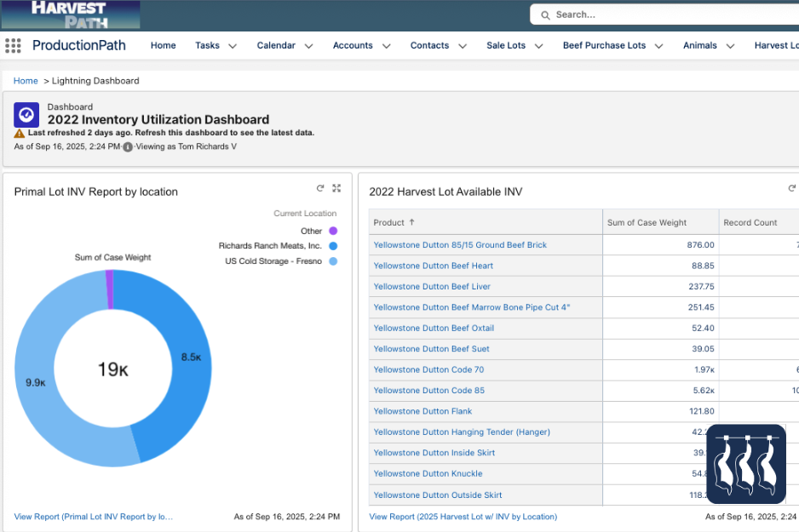Image resolution: width=799 pixels, height=532 pixels.
Task: Open the Contacts tab
Action: tap(429, 45)
